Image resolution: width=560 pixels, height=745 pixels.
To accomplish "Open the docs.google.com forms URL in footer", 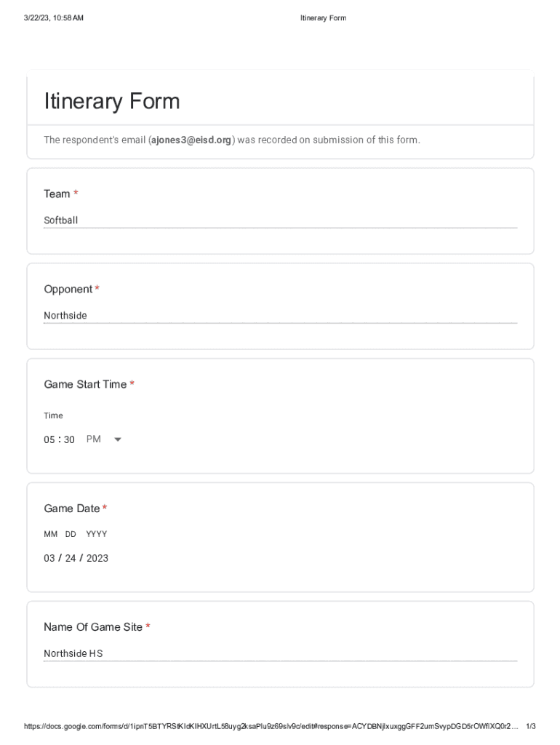I will pyautogui.click(x=271, y=726).
